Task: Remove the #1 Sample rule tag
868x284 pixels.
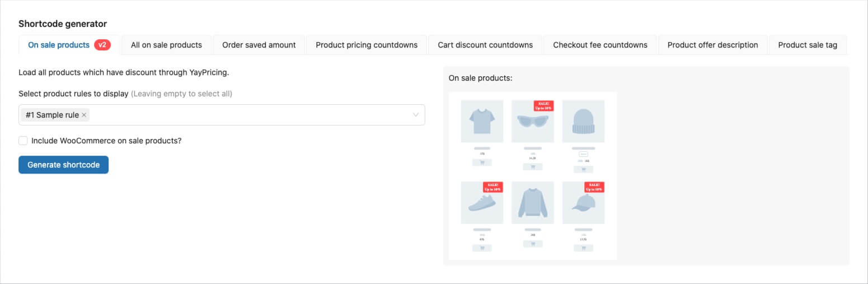Action: [x=84, y=115]
